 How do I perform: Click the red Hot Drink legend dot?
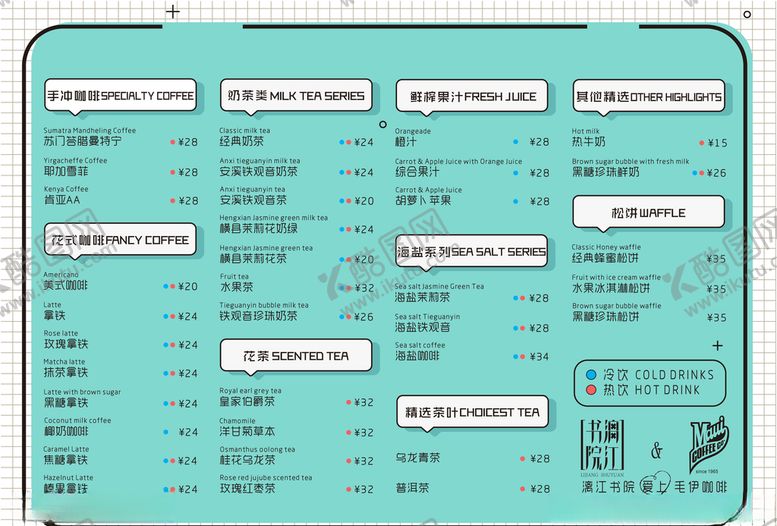pos(591,390)
